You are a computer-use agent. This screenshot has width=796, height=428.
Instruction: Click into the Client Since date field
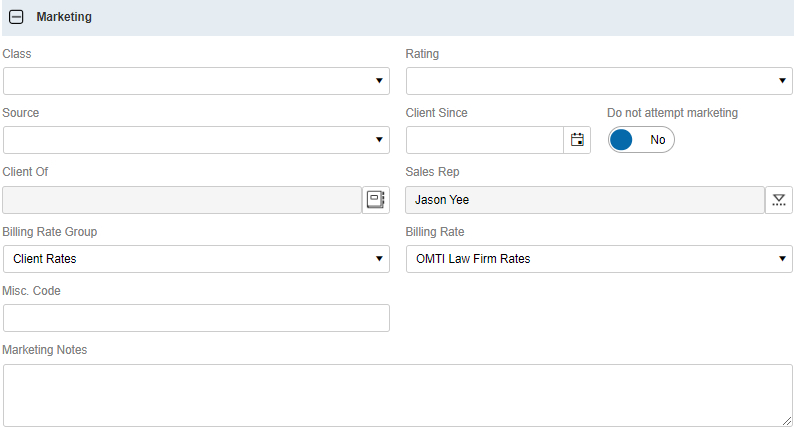[485, 140]
